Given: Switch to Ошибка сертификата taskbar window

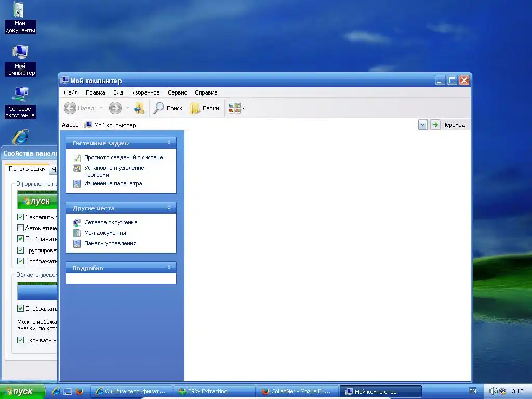Looking at the screenshot, I should point(131,392).
